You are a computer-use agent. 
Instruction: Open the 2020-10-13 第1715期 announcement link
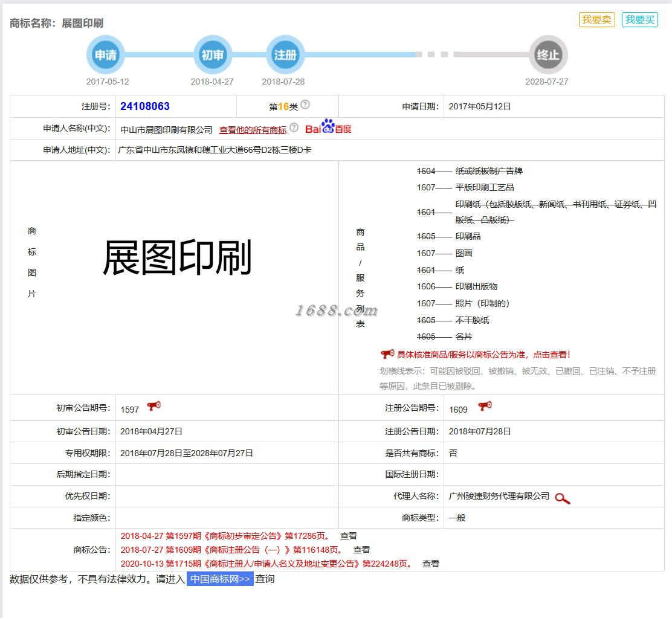267,564
